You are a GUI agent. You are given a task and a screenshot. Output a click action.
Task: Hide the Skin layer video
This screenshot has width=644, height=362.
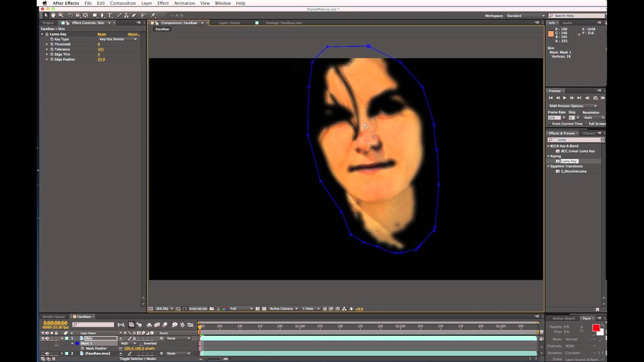tap(43, 338)
